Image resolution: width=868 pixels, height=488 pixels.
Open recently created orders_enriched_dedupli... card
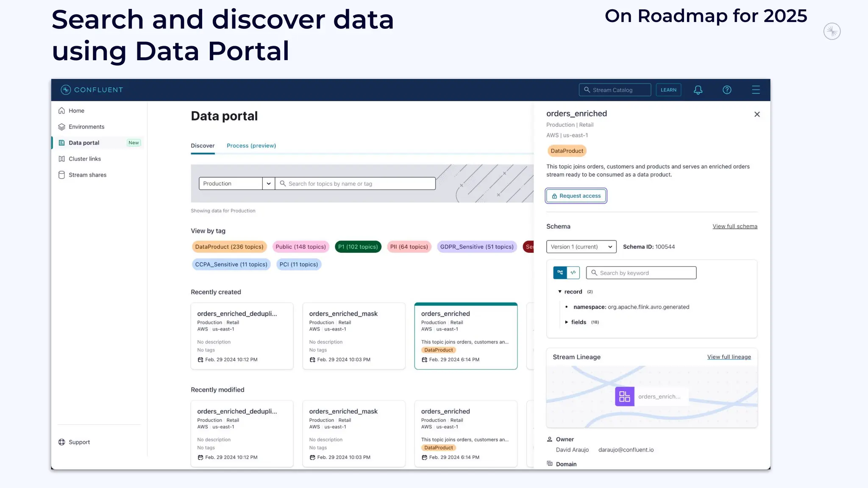point(242,336)
